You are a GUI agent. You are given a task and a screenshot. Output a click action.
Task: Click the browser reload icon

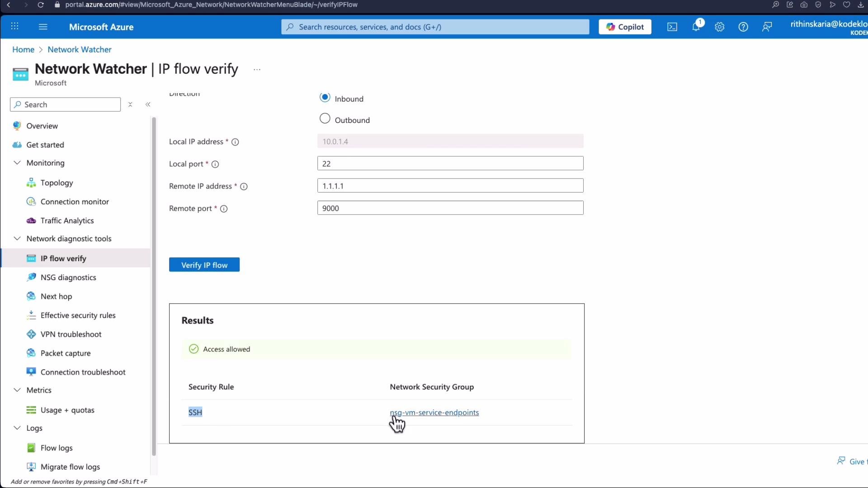pos(40,5)
